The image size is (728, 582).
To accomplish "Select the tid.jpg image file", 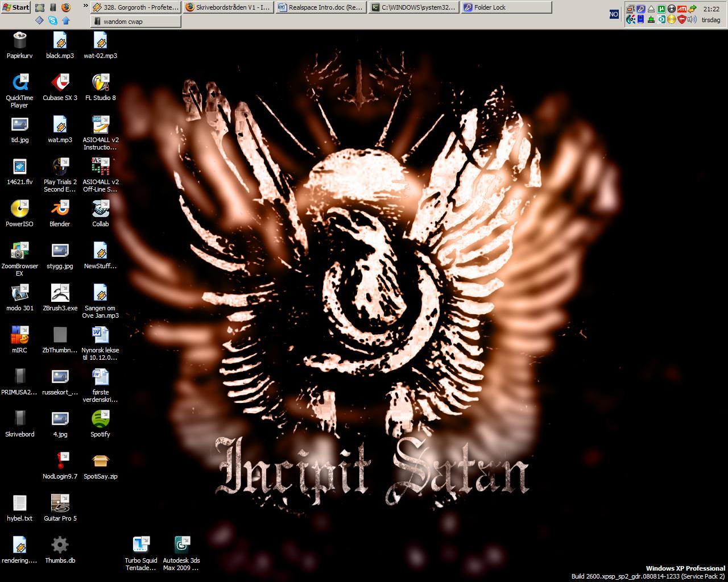I will tap(20, 130).
